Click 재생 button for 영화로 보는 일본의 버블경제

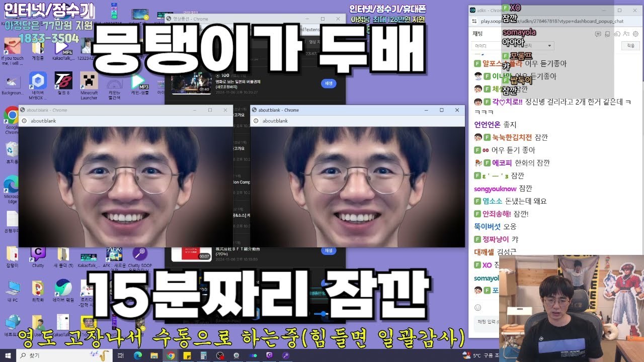click(328, 83)
